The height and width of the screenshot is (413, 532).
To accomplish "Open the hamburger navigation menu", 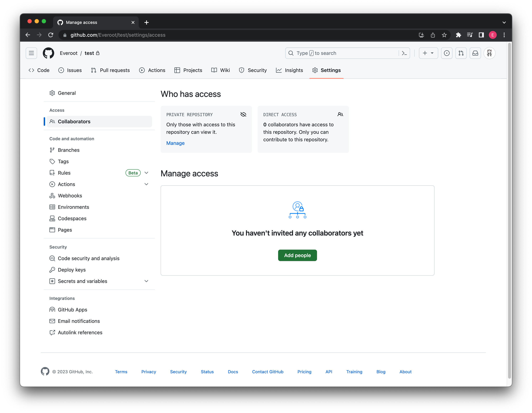I will 31,53.
